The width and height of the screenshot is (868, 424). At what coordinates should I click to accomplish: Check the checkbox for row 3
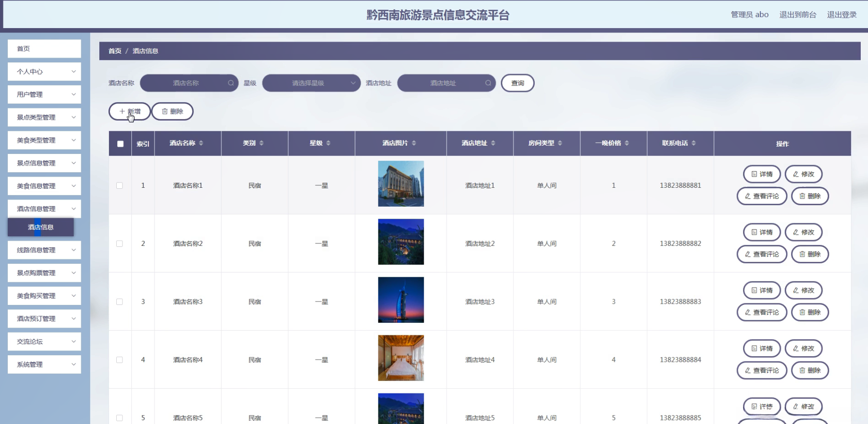[120, 302]
